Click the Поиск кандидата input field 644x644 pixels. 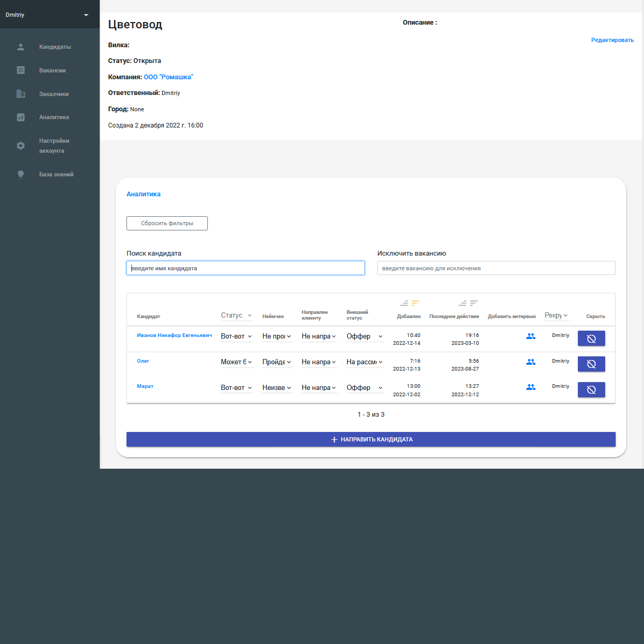pyautogui.click(x=245, y=268)
